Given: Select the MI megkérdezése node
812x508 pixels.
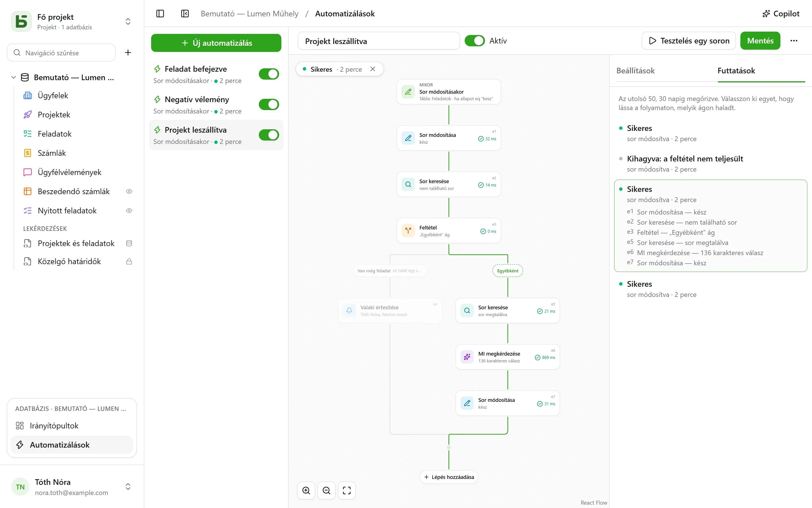Looking at the screenshot, I should 508,357.
